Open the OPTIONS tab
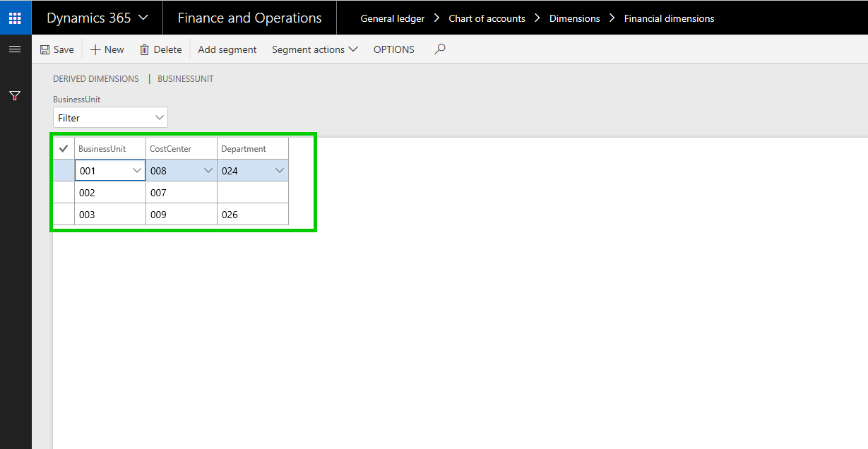 (394, 50)
